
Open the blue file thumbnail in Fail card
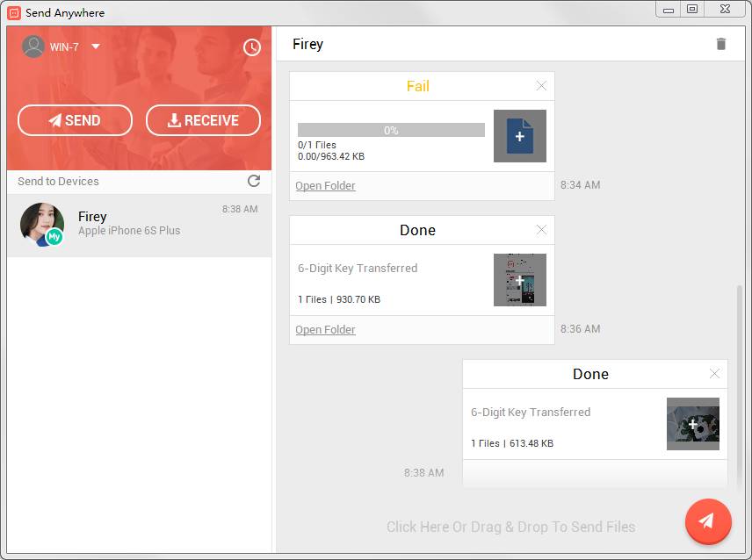520,136
